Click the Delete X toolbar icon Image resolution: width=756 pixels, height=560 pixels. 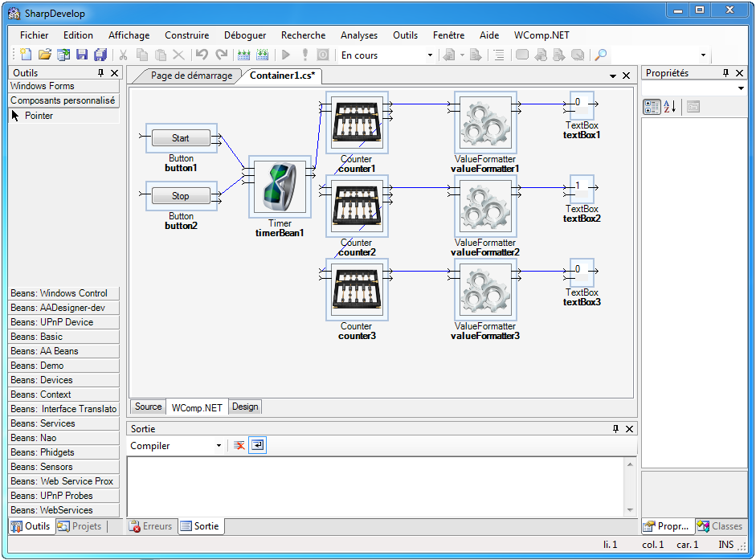(178, 55)
